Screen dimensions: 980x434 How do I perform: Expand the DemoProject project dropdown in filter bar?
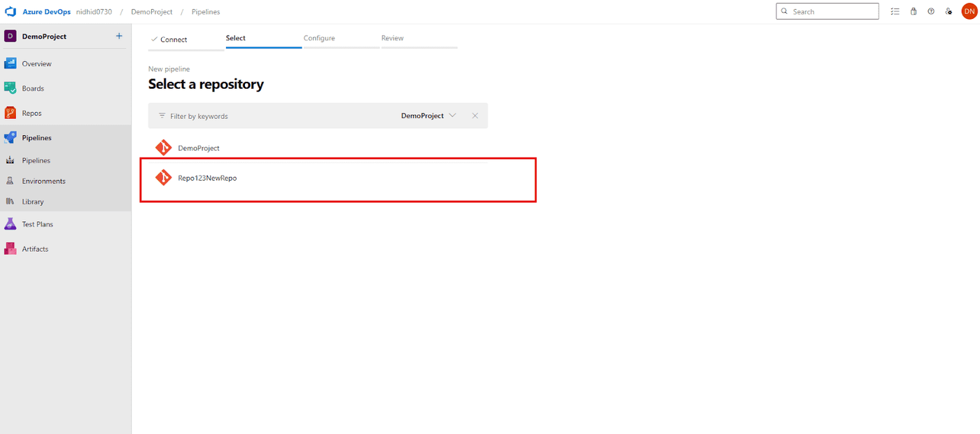(428, 115)
